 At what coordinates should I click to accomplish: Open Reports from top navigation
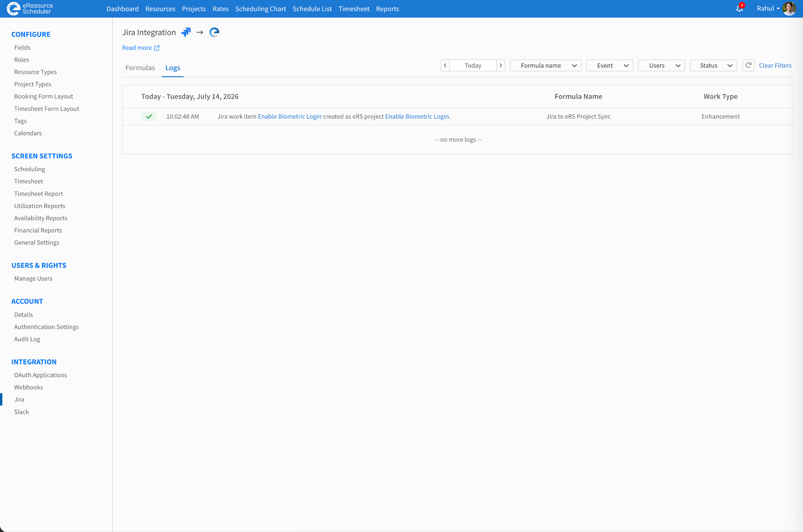(x=387, y=9)
